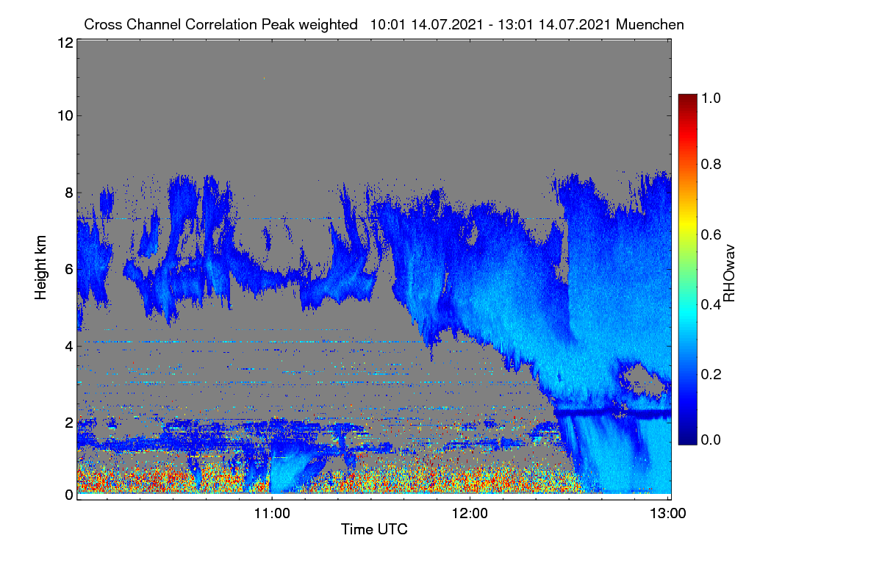
Task: Click the colorbar value 0.4
Action: click(712, 304)
